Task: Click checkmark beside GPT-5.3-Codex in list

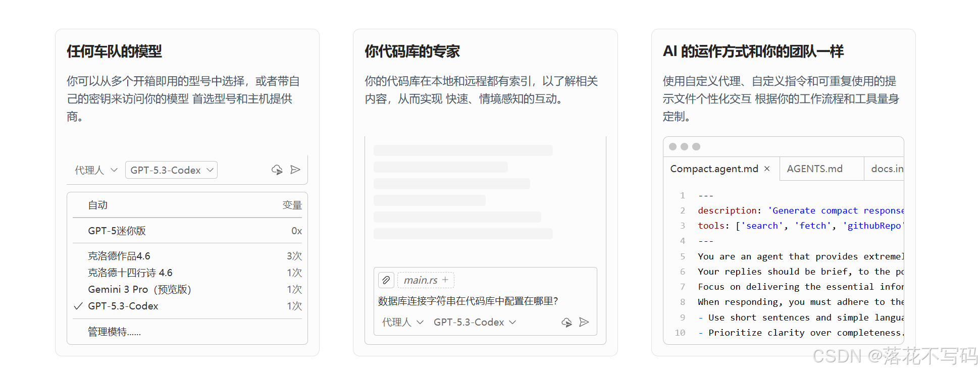Action: [78, 306]
